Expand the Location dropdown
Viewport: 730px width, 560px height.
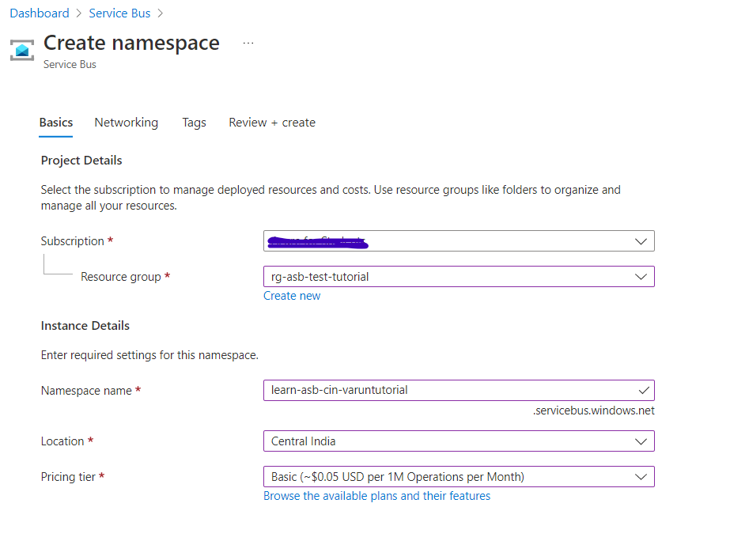[642, 441]
